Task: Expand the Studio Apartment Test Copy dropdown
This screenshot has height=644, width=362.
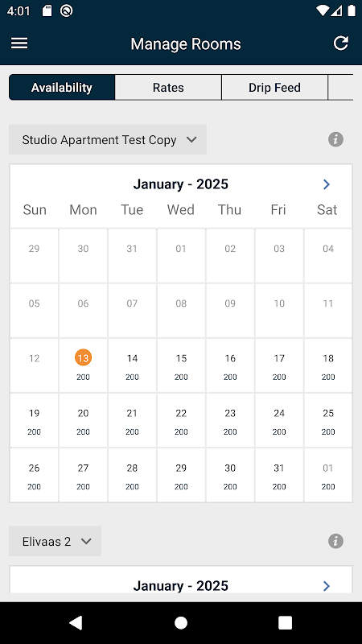Action: pyautogui.click(x=108, y=139)
